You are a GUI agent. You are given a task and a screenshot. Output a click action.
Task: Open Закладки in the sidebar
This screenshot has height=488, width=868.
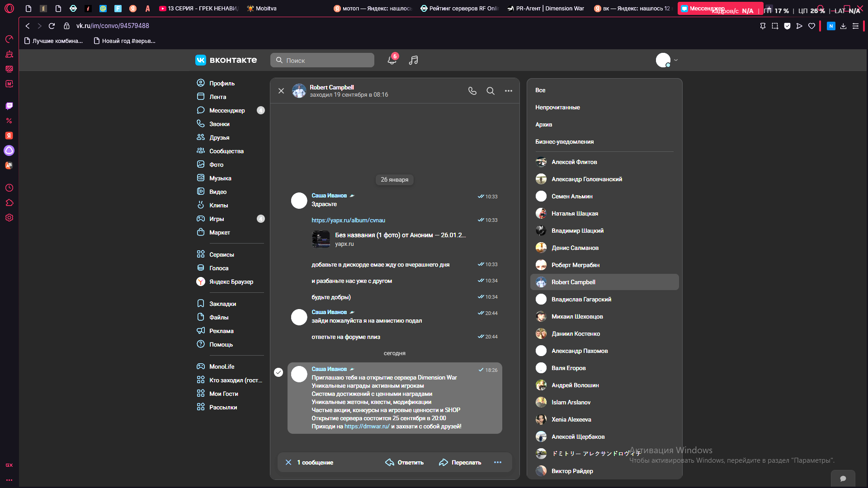point(230,304)
